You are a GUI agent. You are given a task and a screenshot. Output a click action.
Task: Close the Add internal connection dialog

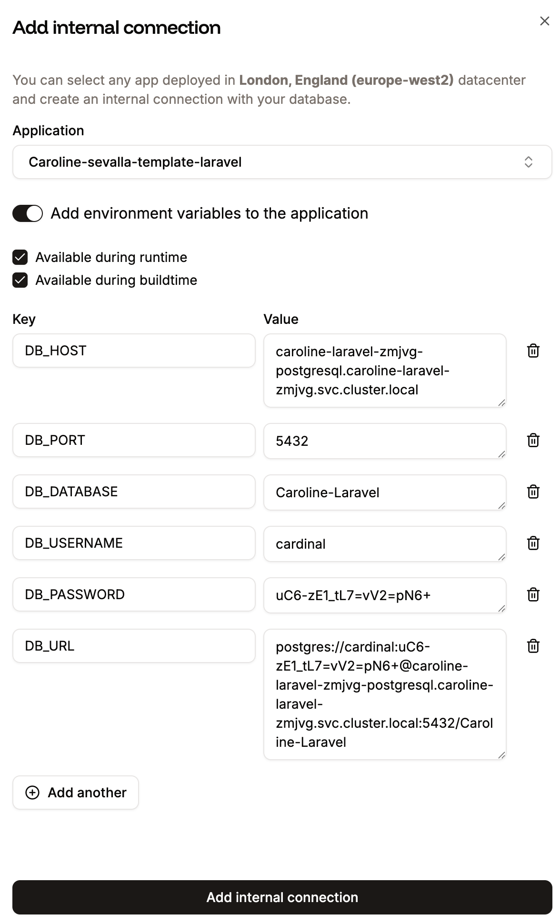545,21
